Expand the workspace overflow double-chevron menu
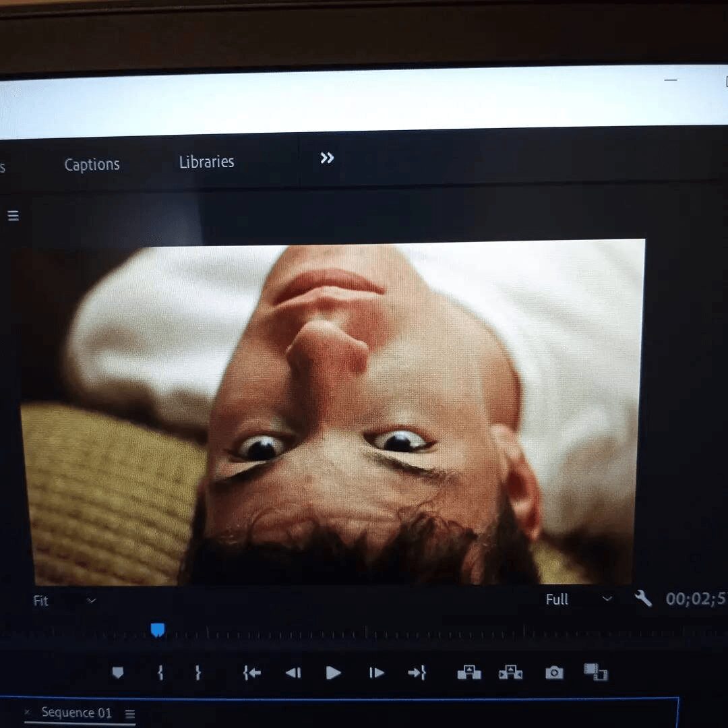Screen dimensions: 728x728 (327, 158)
